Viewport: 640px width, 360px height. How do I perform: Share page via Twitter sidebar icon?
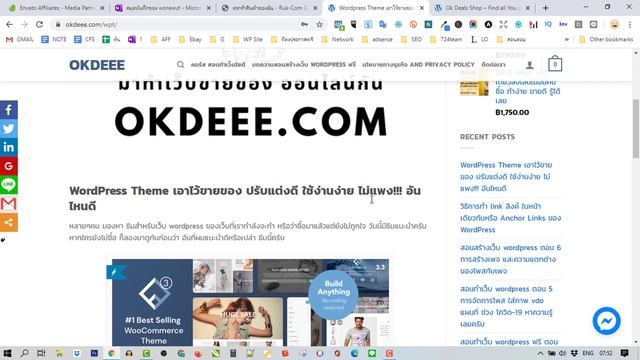(9, 129)
